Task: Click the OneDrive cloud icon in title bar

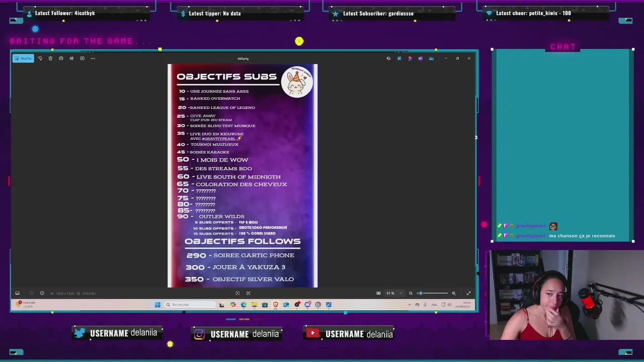Action: pos(431,58)
